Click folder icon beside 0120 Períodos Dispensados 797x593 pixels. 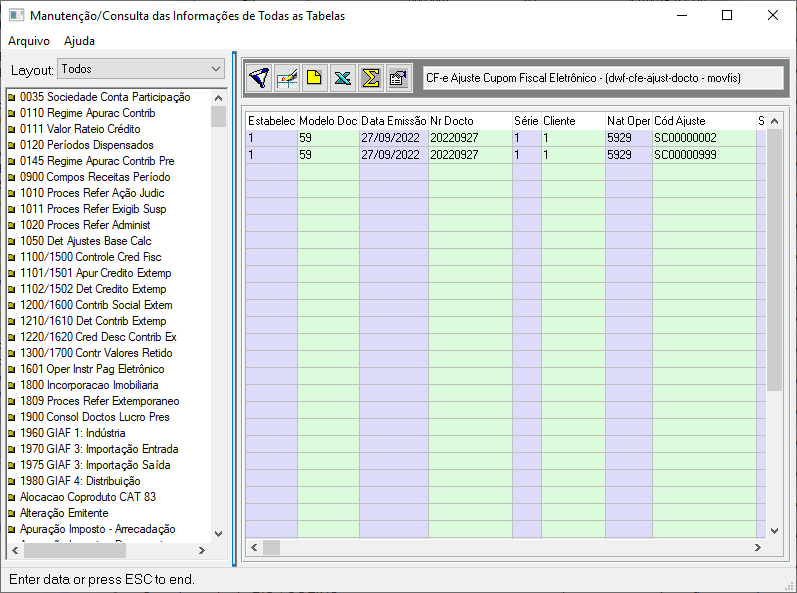pos(12,145)
